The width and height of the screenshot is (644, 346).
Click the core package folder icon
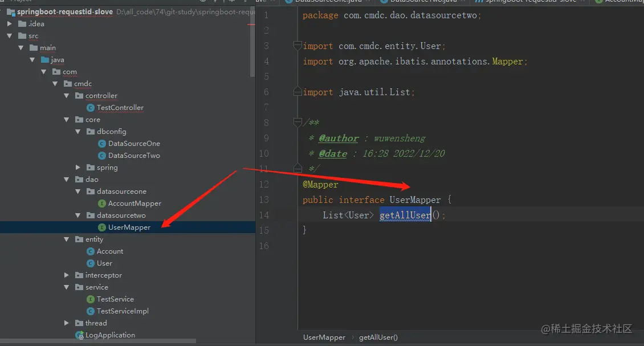[79, 120]
